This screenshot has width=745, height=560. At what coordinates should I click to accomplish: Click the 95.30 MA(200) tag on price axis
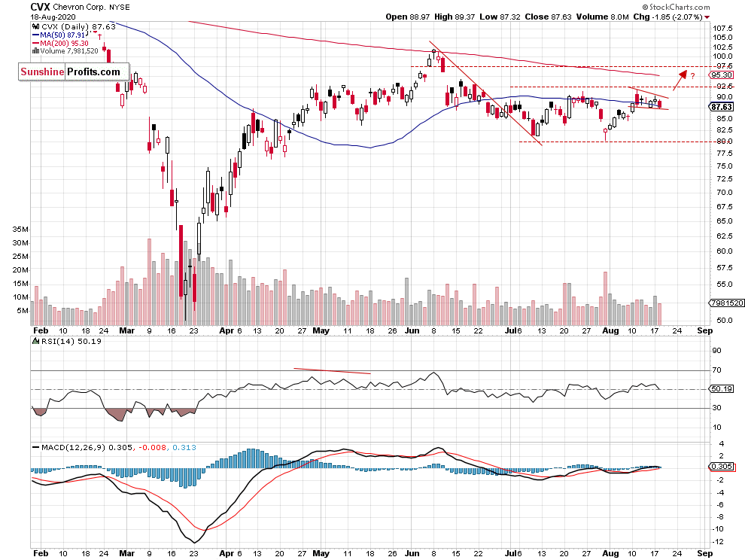click(x=721, y=75)
